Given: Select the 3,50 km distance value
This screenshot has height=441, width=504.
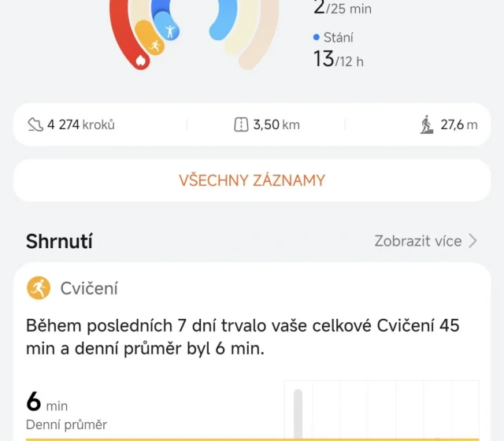Looking at the screenshot, I should point(276,124).
